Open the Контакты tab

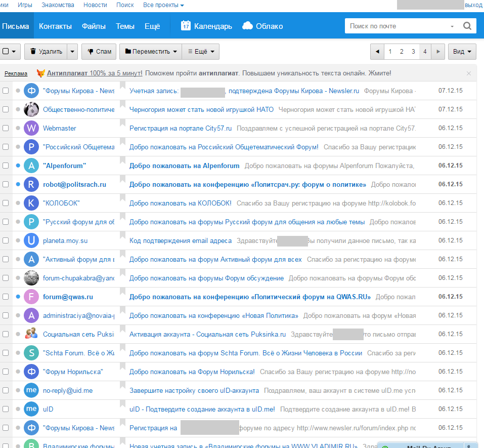tap(55, 26)
